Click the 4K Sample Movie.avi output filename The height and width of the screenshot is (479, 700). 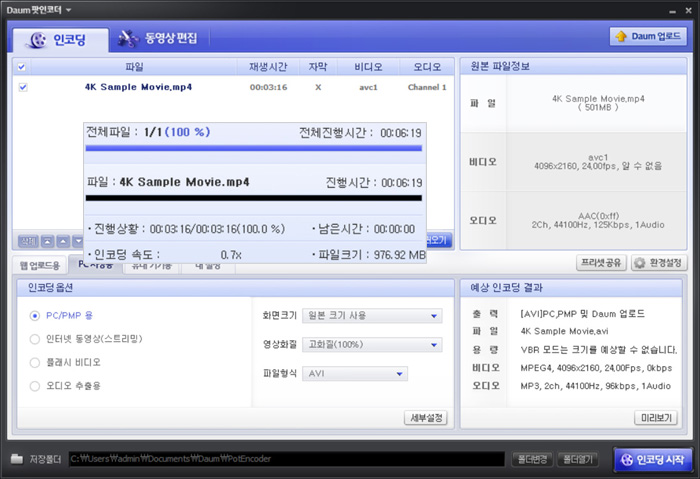point(564,331)
